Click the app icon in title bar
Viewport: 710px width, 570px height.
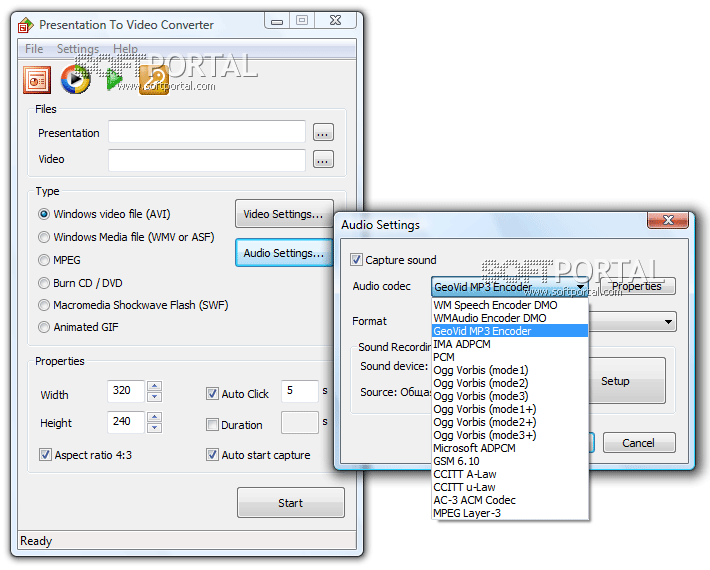point(26,25)
